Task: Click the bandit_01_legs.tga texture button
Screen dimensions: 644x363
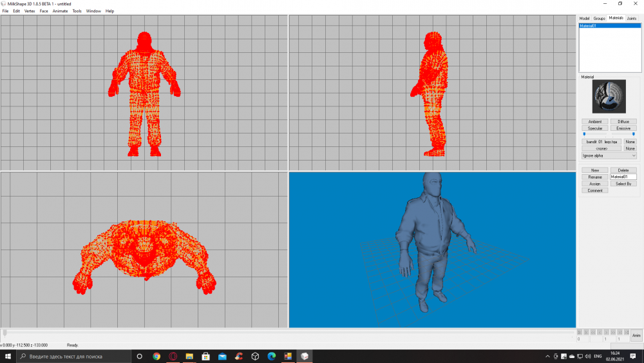Action: [601, 142]
